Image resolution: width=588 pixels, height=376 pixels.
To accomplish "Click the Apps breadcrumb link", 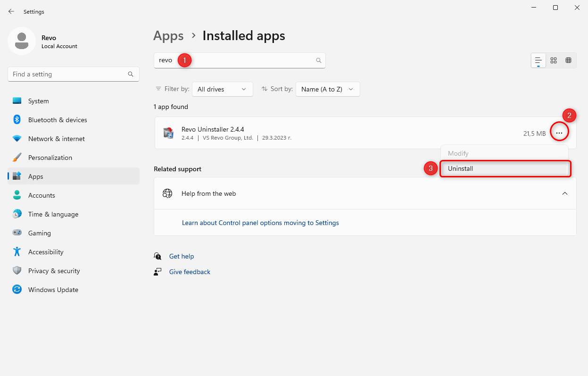I will (x=168, y=36).
